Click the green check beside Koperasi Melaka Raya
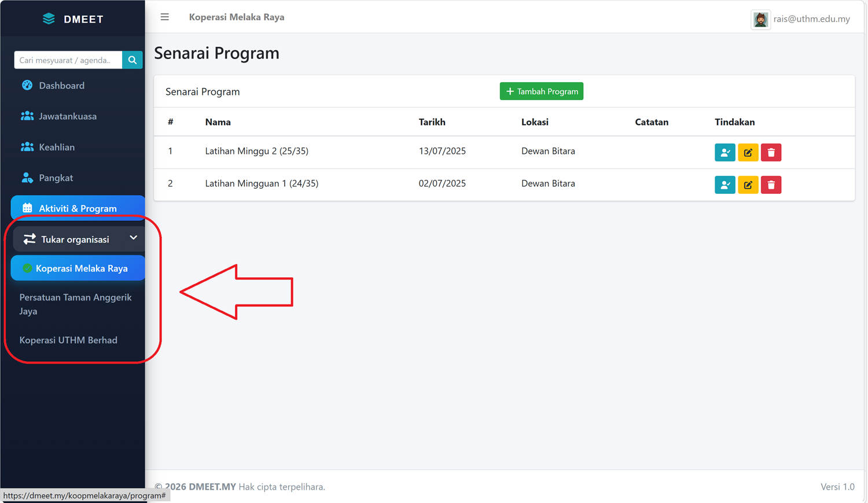Image resolution: width=868 pixels, height=503 pixels. (x=27, y=268)
